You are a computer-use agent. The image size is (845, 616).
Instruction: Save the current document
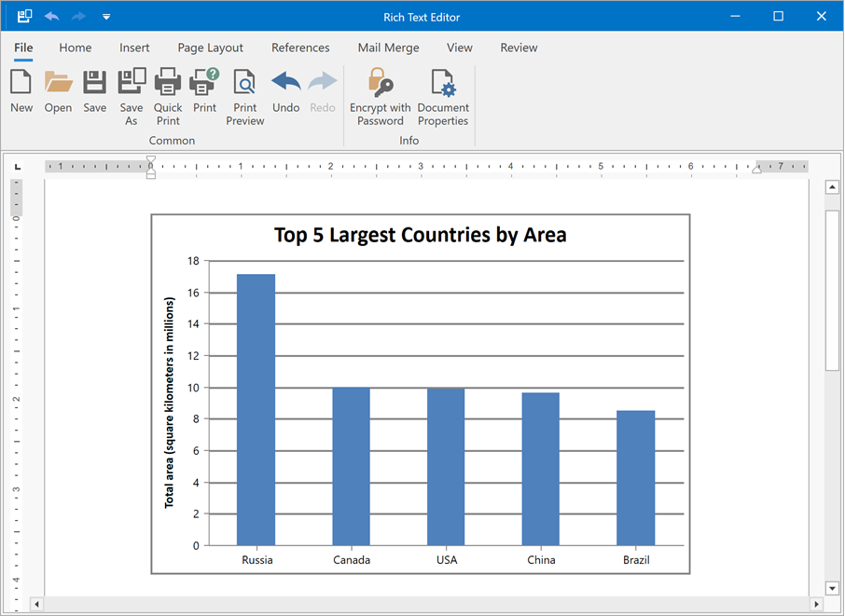point(94,90)
